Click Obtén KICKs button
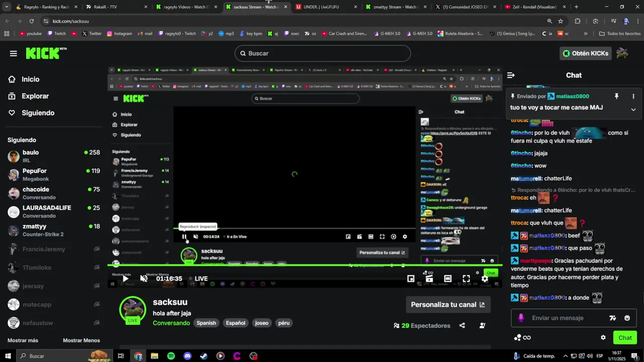644x362 pixels. point(586,53)
